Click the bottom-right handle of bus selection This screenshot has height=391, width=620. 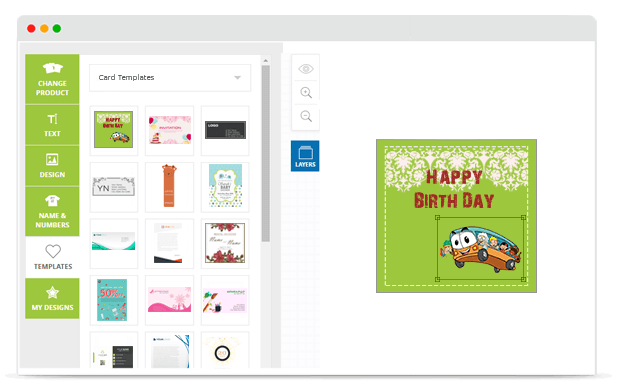524,280
